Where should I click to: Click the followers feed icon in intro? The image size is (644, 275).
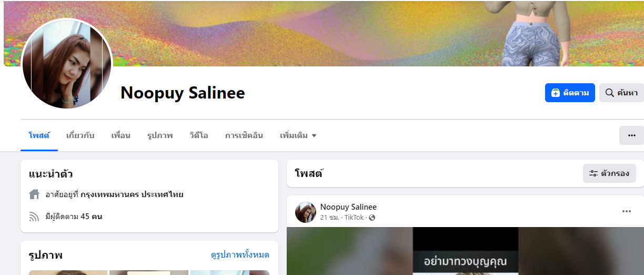click(34, 217)
